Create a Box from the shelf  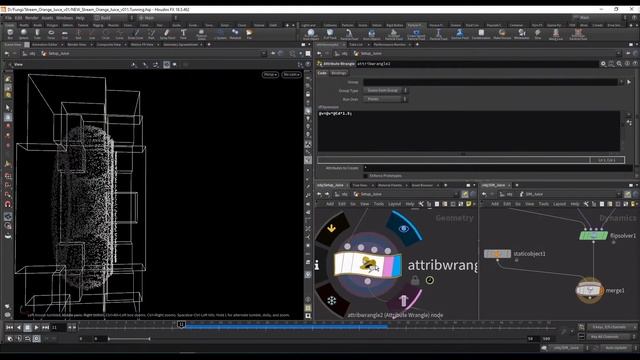tap(10, 34)
